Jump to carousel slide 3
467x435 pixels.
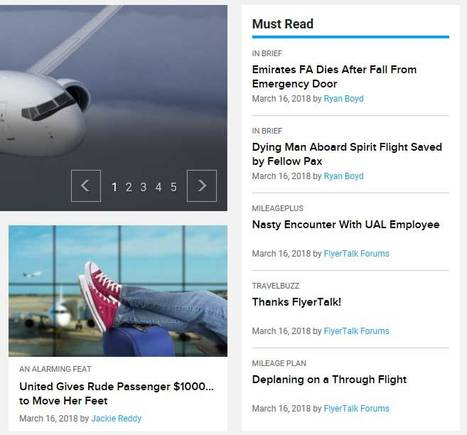coord(143,187)
